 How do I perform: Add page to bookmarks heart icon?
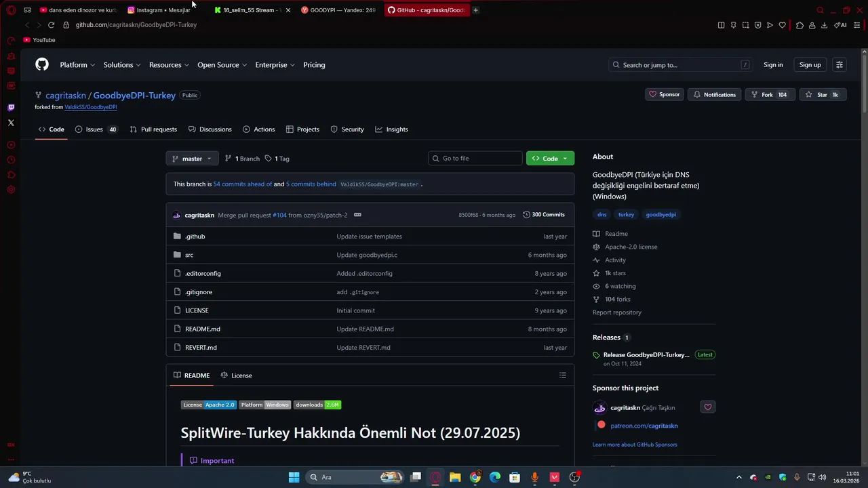coord(782,25)
